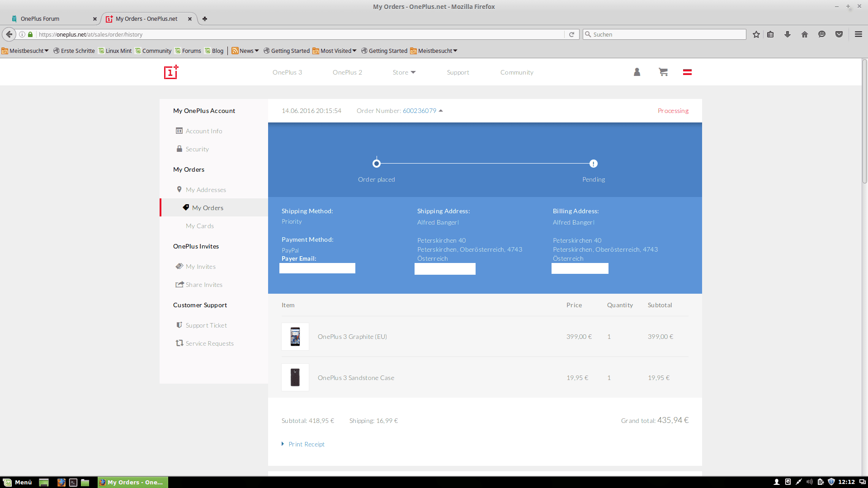Open Linux Mint bookmark
868x488 pixels.
[115, 51]
